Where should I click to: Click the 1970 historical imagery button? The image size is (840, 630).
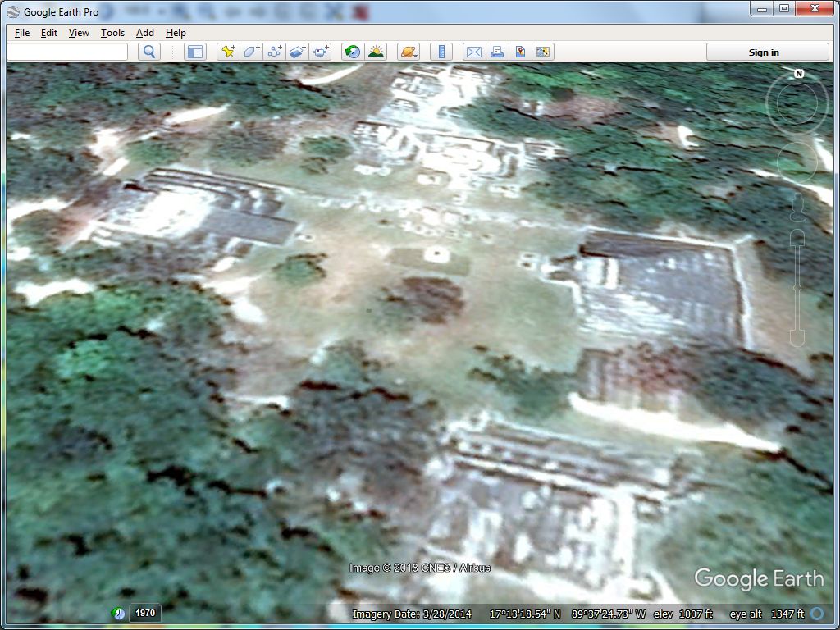click(x=145, y=613)
